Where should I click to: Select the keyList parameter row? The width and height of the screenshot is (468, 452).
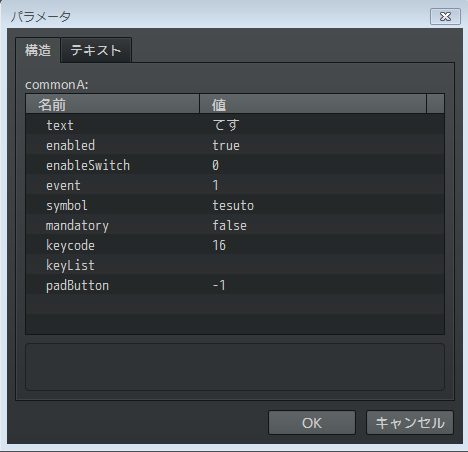235,264
